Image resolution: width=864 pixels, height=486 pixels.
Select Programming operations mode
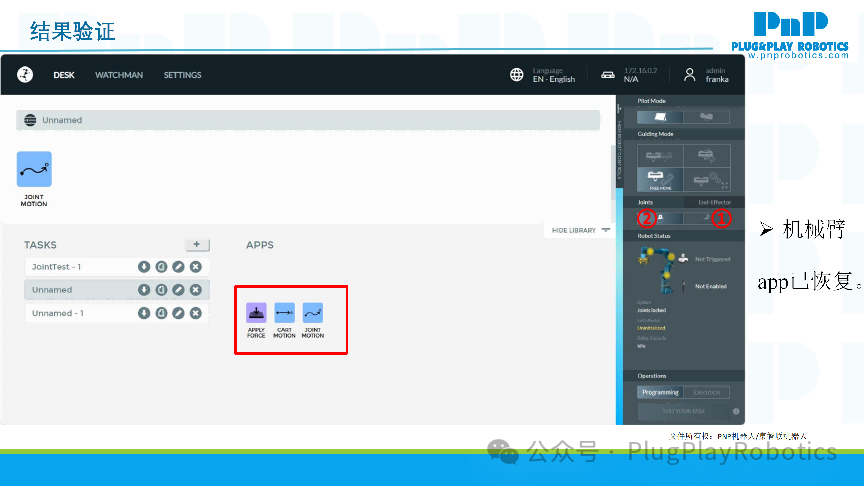point(660,392)
